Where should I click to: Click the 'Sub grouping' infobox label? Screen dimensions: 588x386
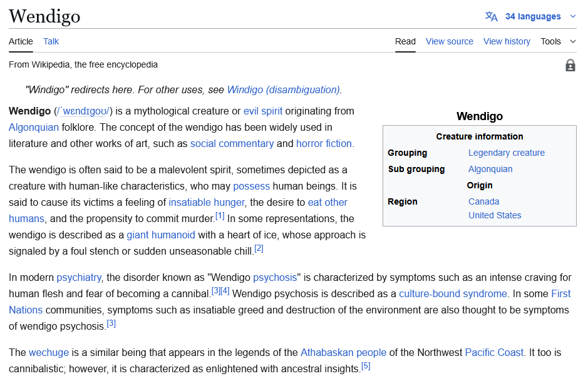click(x=416, y=170)
